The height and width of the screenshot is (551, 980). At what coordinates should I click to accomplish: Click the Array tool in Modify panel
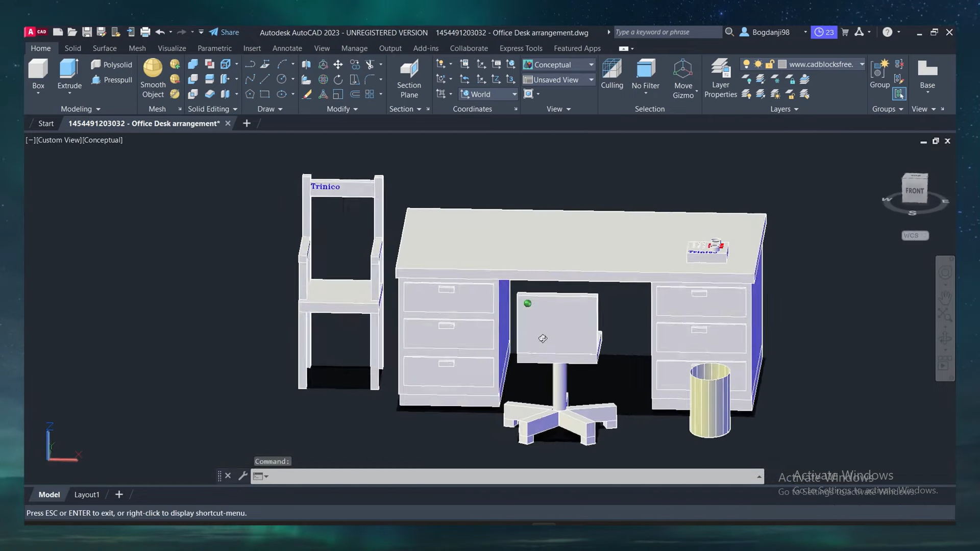point(370,94)
